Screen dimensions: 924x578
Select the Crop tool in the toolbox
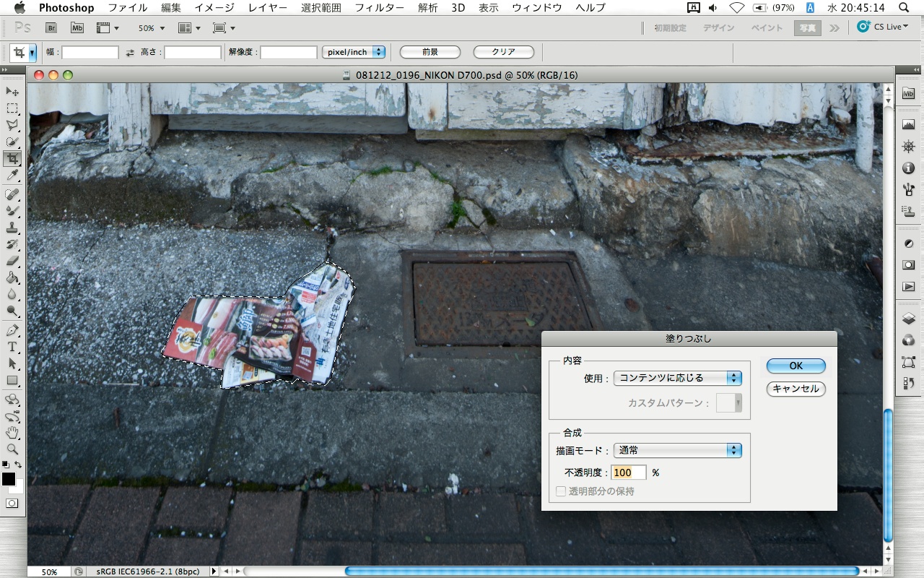click(13, 158)
